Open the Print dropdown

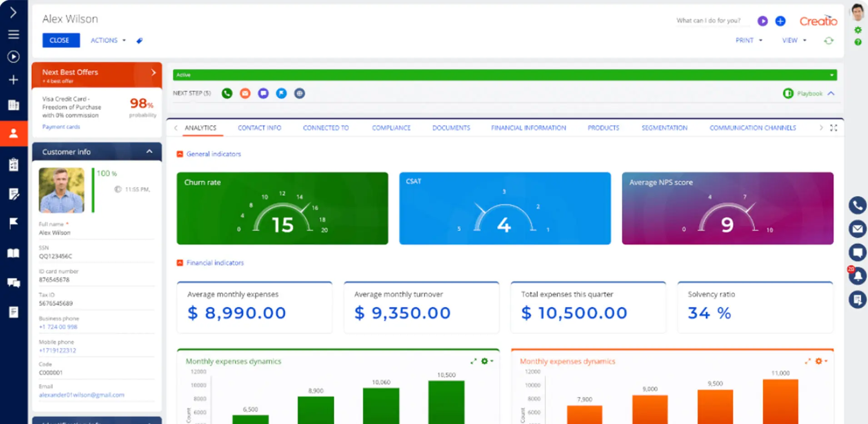(x=748, y=40)
